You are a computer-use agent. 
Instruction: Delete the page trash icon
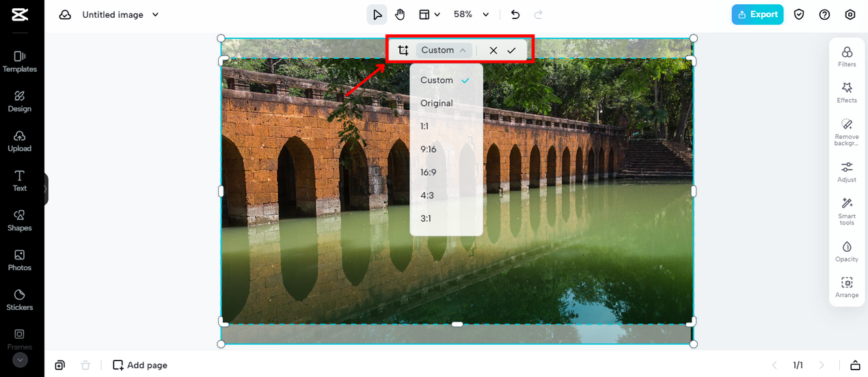pos(85,365)
